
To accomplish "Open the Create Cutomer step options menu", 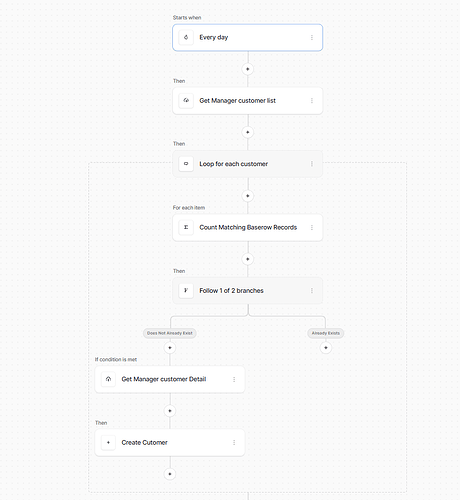I will pos(234,443).
